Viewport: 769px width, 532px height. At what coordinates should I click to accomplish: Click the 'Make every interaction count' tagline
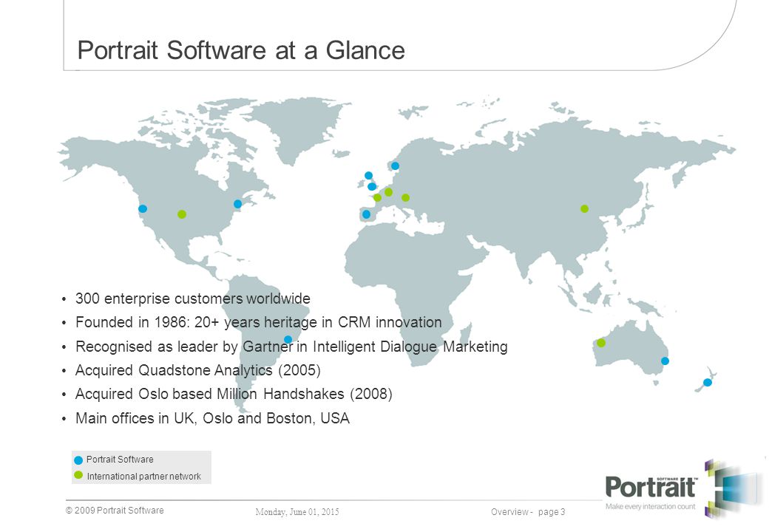tap(650, 507)
